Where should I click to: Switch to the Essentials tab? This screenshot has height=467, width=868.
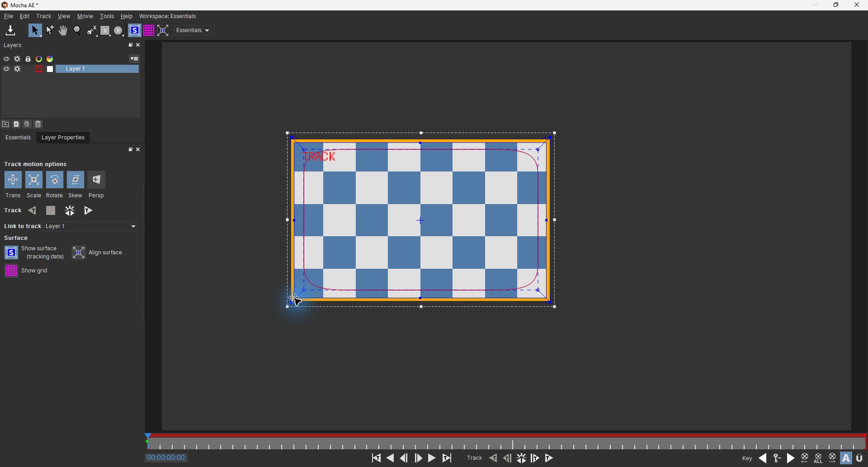coord(18,138)
